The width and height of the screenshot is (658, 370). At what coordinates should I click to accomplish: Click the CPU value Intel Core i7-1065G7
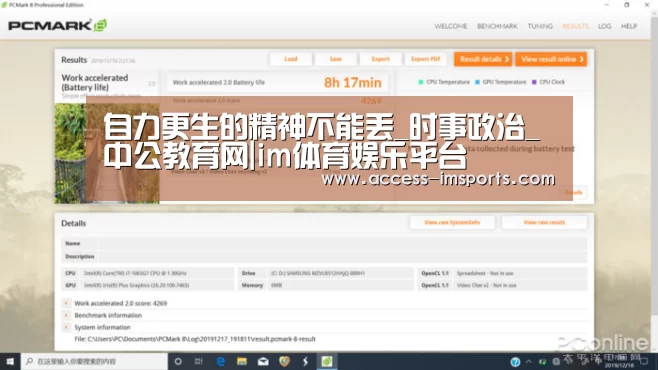[x=135, y=273]
